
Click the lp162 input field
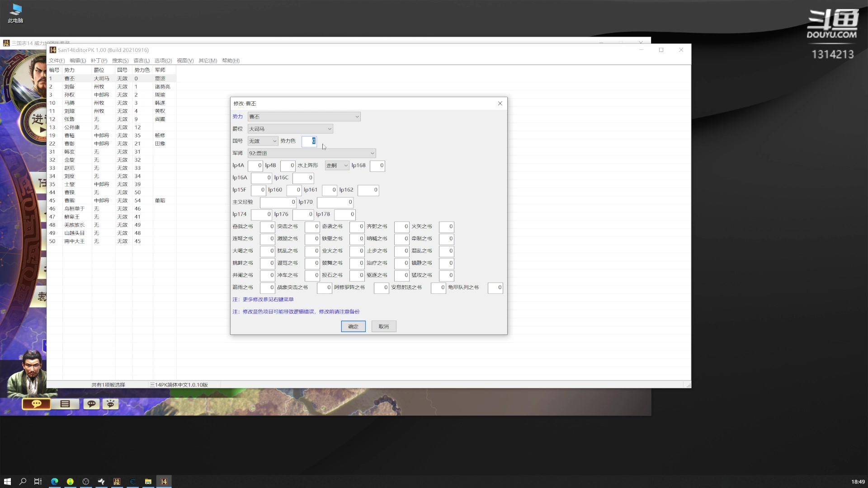[368, 190]
